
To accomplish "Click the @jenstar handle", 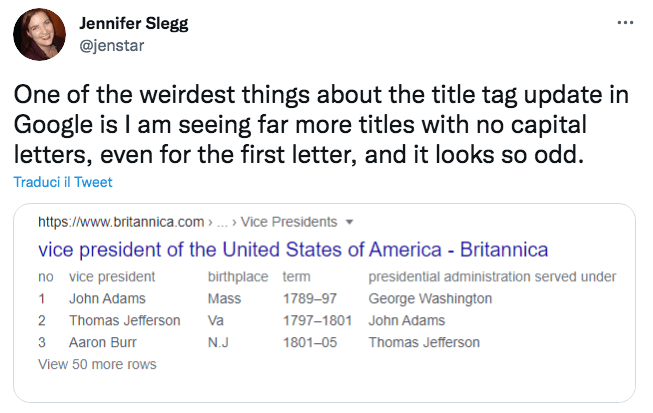I will coord(112,45).
